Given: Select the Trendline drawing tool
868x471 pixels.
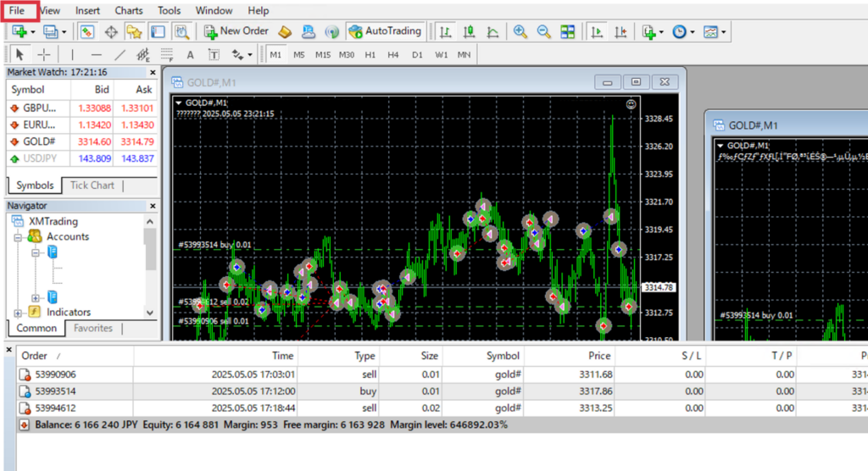Looking at the screenshot, I should tap(120, 54).
